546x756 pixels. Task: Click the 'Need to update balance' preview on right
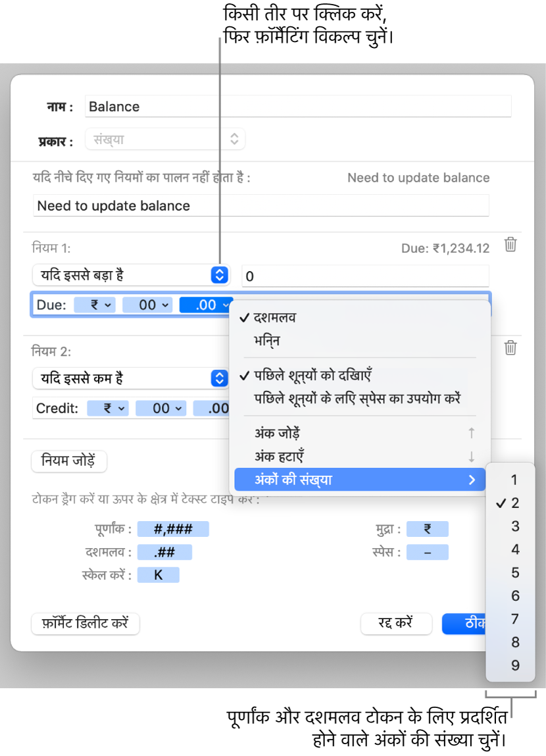(418, 178)
